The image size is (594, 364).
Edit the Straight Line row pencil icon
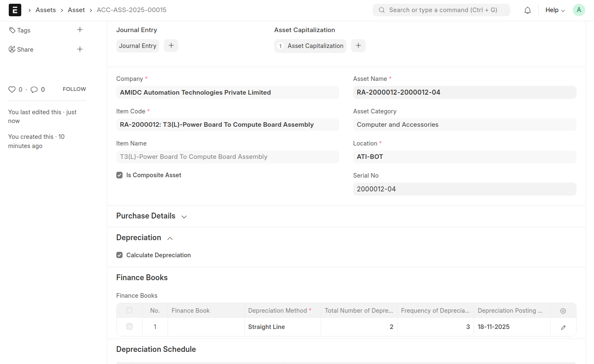[563, 327]
